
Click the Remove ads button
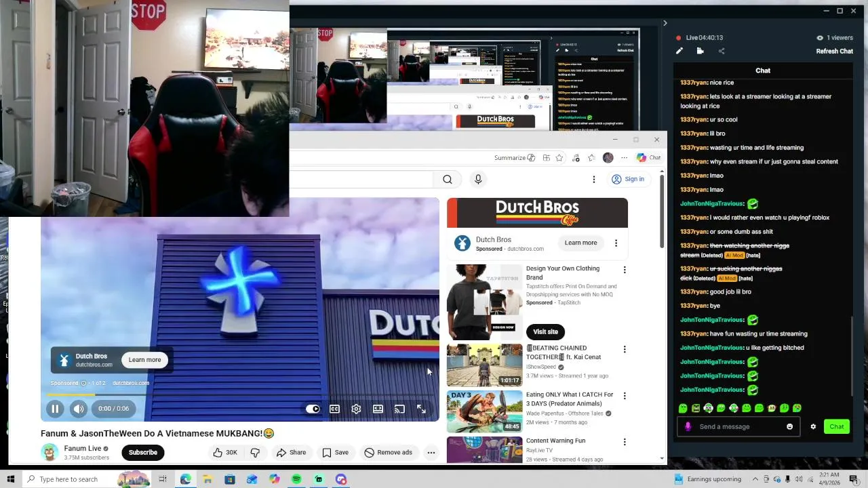pyautogui.click(x=388, y=452)
